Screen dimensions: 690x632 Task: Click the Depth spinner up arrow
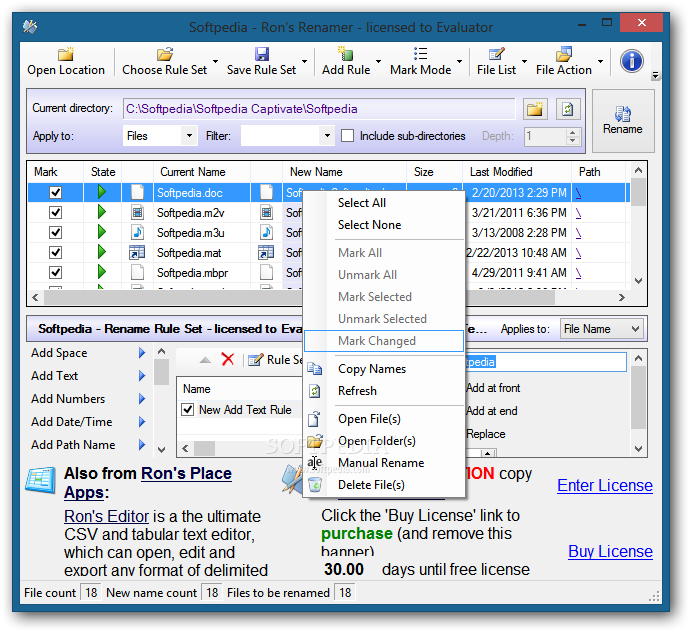point(572,132)
